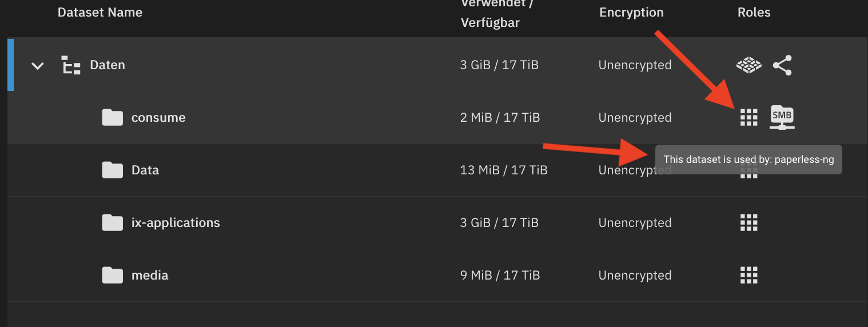Click the SMB share icon for consume

point(782,117)
